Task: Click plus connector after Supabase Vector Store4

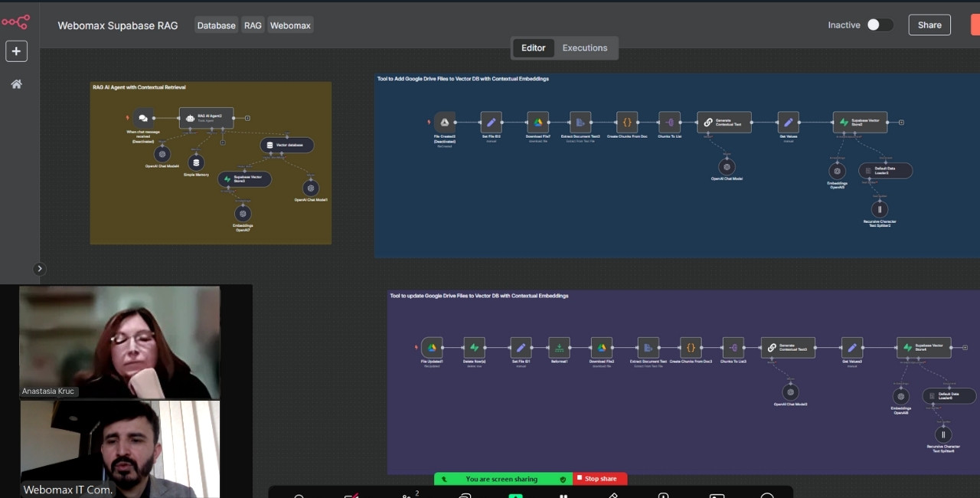Action: pyautogui.click(x=965, y=348)
